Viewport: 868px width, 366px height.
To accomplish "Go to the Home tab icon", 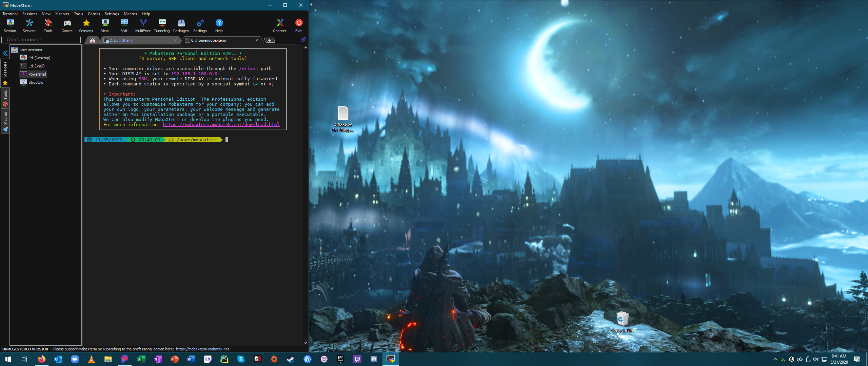I will (92, 40).
